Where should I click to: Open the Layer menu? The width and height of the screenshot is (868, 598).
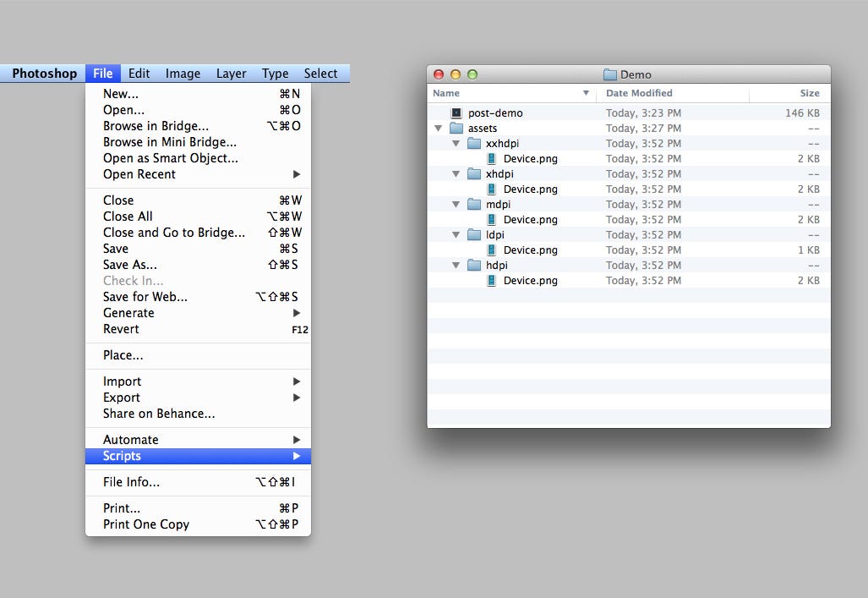point(231,74)
